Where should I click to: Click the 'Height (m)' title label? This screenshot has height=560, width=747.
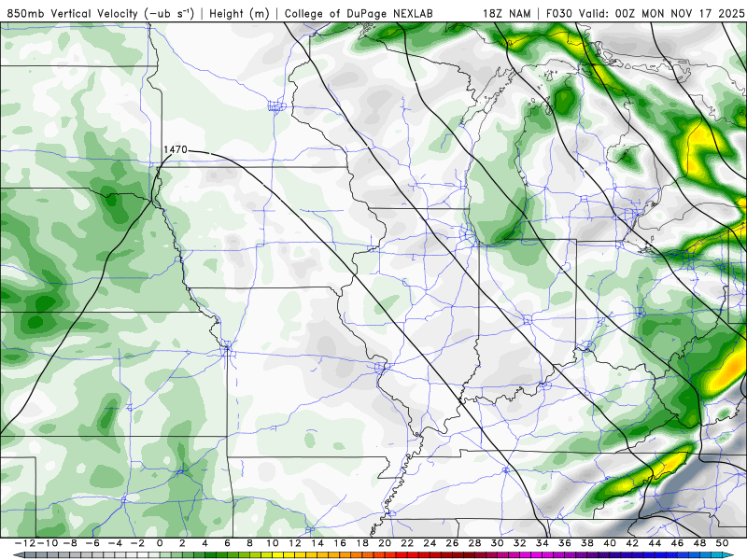[239, 13]
